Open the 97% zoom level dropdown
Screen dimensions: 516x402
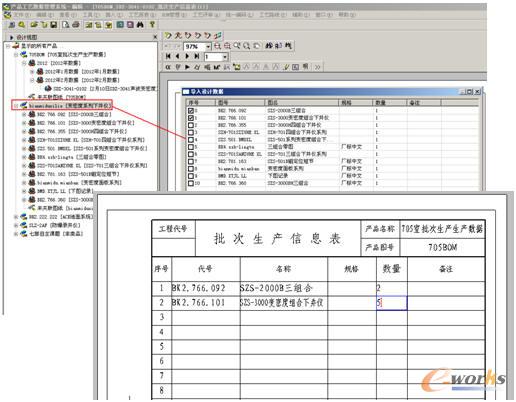click(208, 46)
